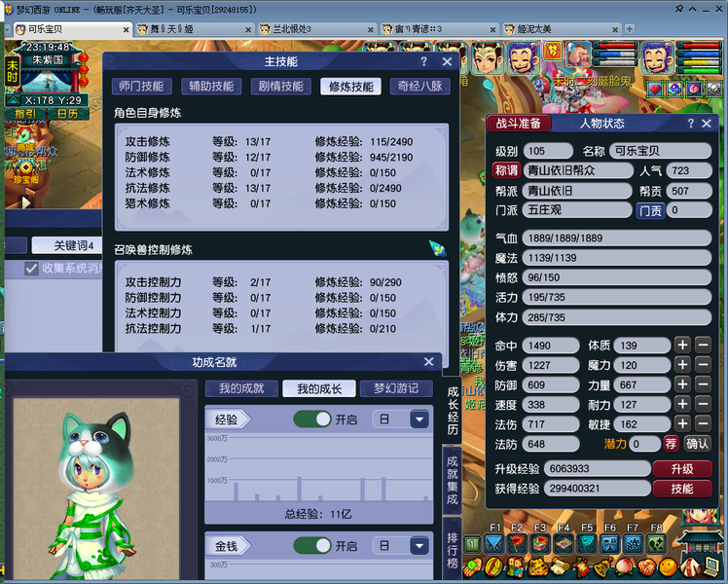Click the 称谓 button
The height and width of the screenshot is (584, 728).
(x=506, y=170)
